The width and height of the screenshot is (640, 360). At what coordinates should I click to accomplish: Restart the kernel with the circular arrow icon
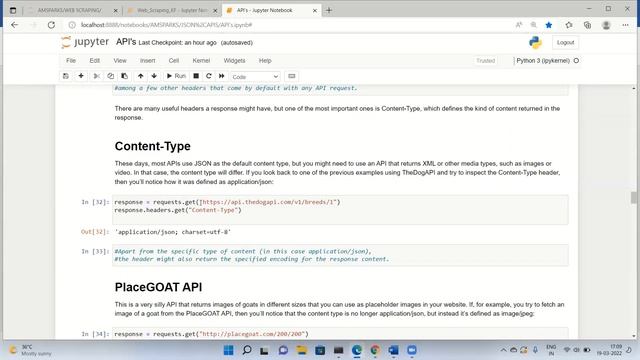point(209,76)
